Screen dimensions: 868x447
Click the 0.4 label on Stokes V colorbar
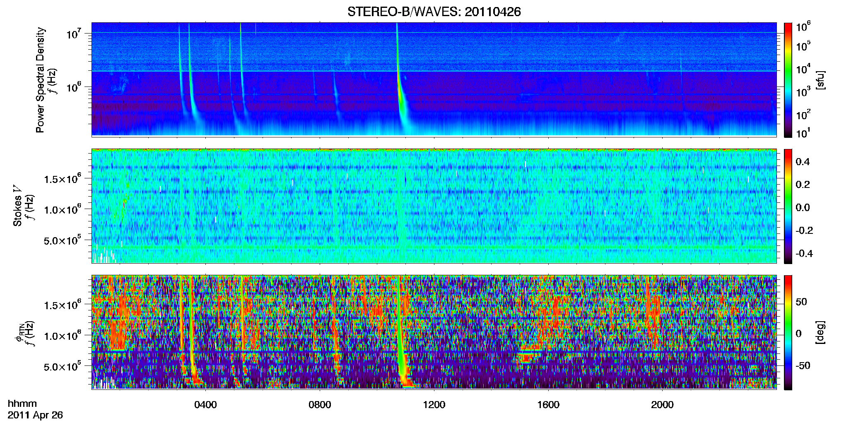tap(803, 162)
